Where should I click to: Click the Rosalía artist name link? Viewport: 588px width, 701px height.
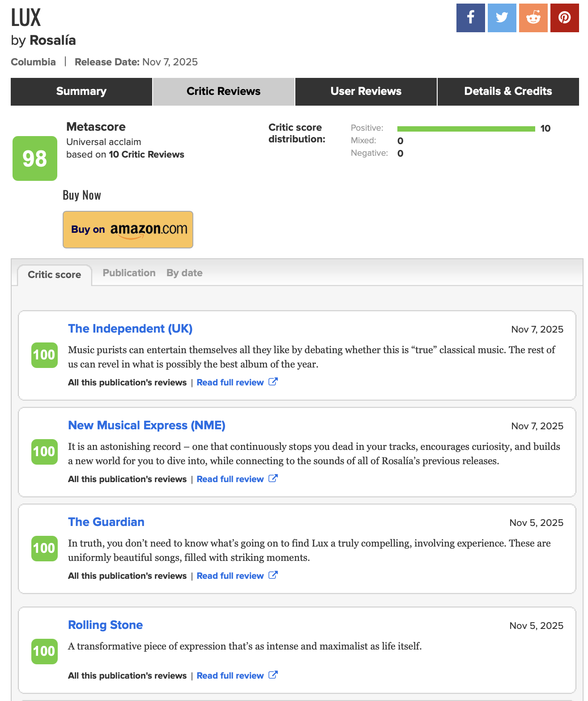(52, 40)
